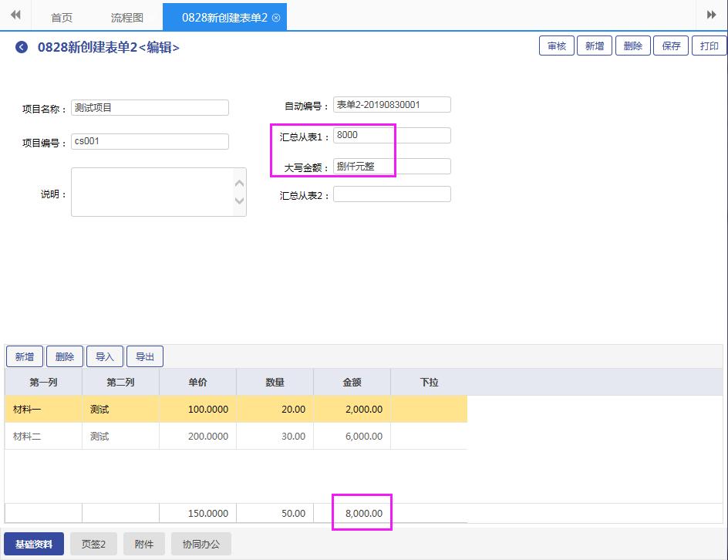The image size is (728, 560).
Task: Close the 0828新创建表单2 tab
Action: pos(277,17)
